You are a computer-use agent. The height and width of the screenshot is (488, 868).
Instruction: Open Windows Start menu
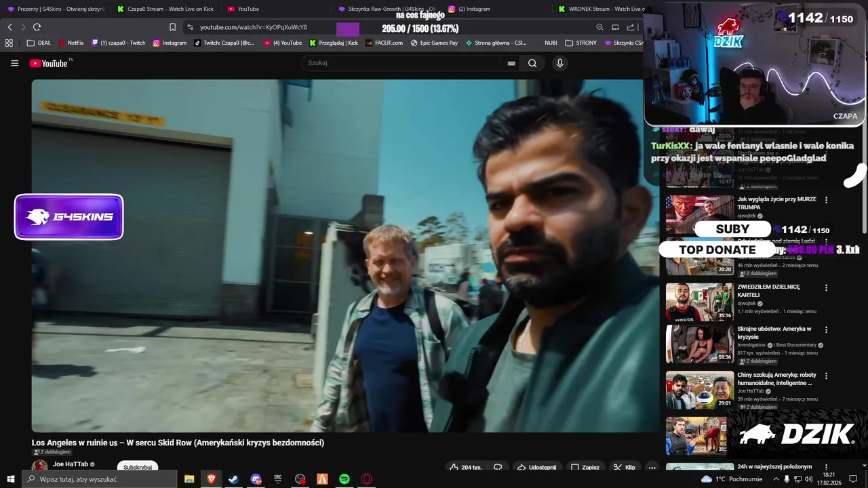pos(10,479)
